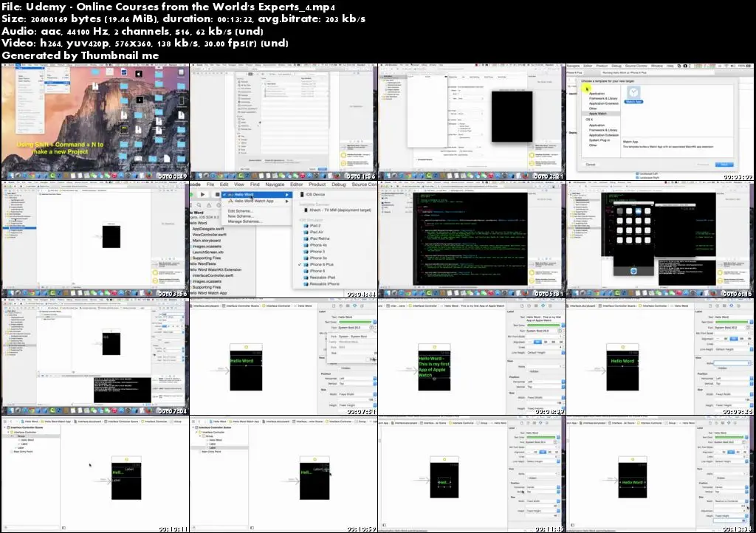Collapse the Group row triangle in 00:10:59 outline

(x=199, y=436)
